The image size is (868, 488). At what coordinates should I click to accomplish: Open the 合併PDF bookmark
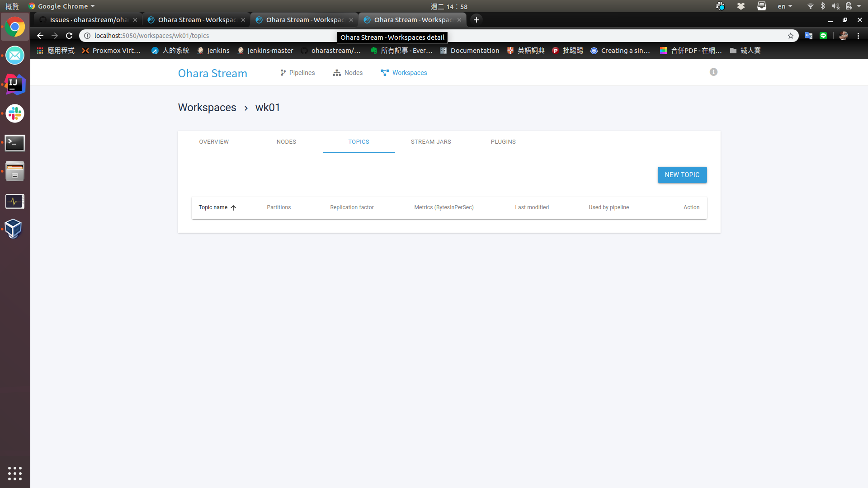[691, 51]
